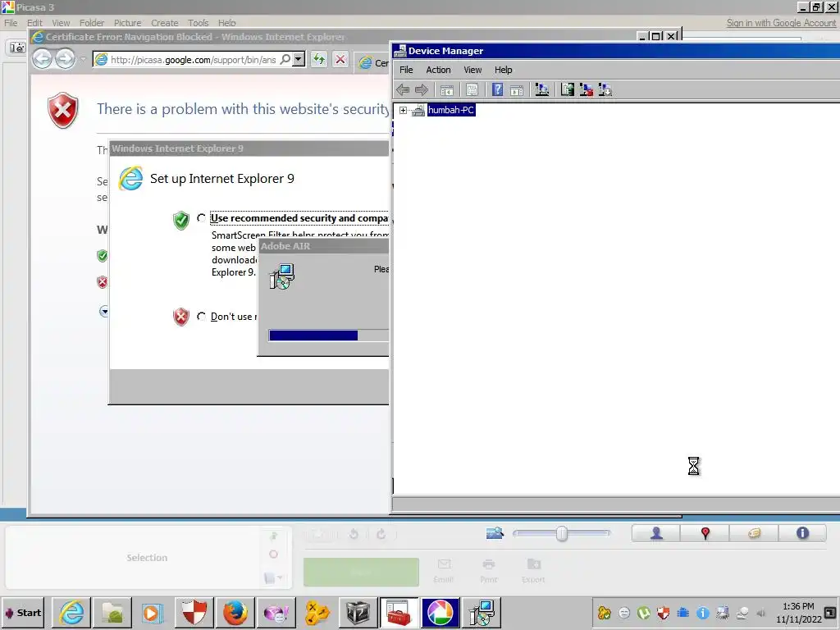The height and width of the screenshot is (630, 840).
Task: Click Picasa Tags panel button
Action: coord(754,533)
